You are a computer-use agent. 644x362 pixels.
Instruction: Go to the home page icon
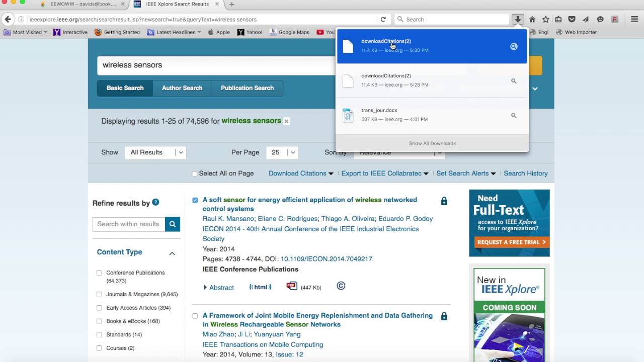532,19
